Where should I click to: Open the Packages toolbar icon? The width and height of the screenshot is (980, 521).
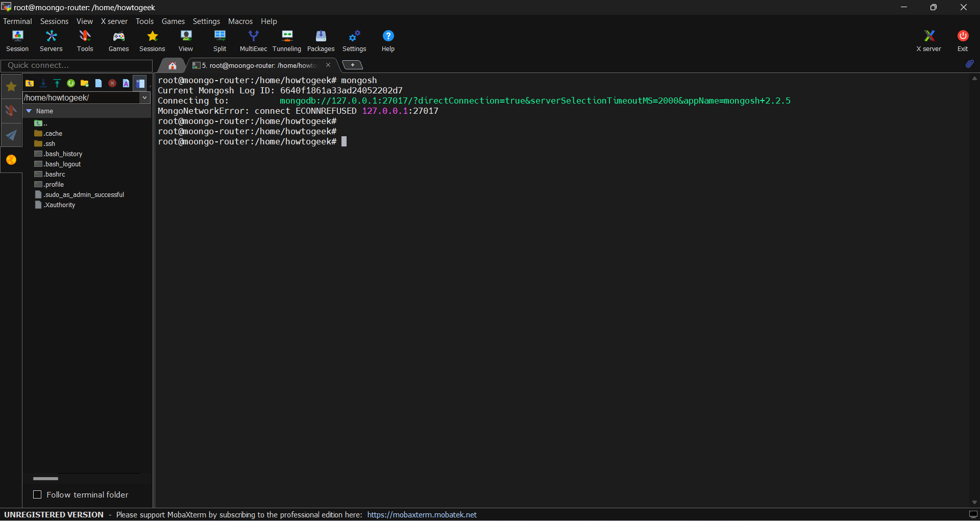[321, 41]
